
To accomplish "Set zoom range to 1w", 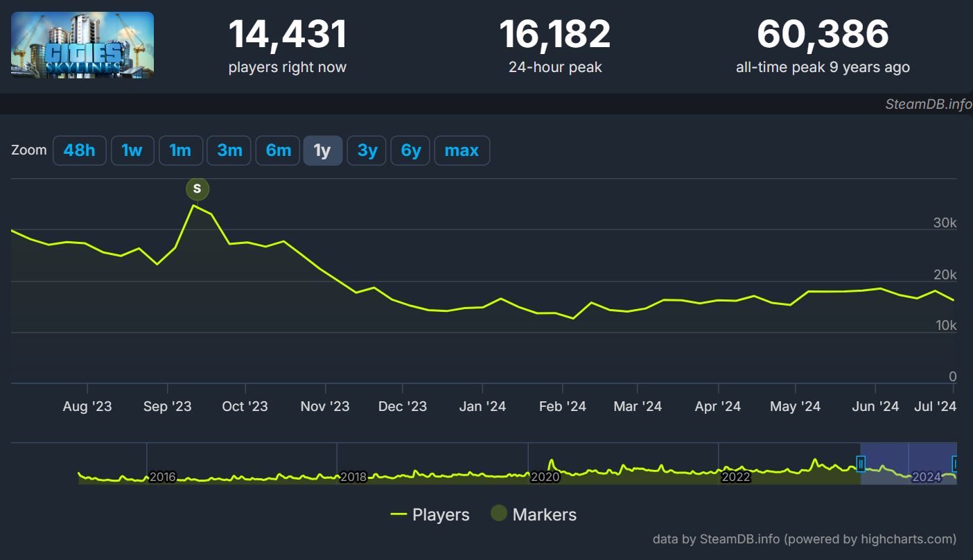I will [x=132, y=150].
